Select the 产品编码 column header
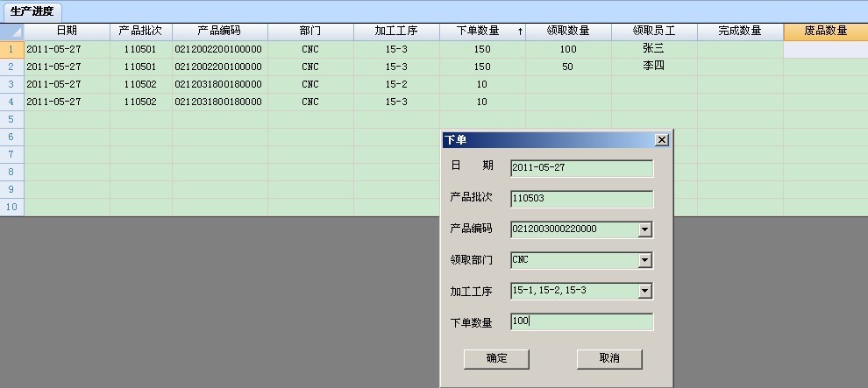This screenshot has width=868, height=388. pyautogui.click(x=220, y=32)
